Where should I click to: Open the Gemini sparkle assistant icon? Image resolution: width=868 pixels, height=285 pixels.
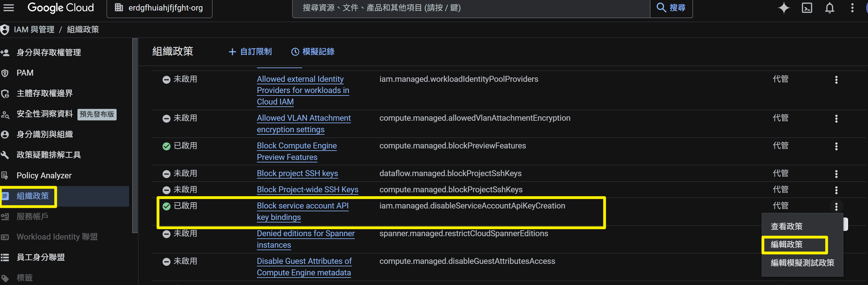[x=784, y=8]
